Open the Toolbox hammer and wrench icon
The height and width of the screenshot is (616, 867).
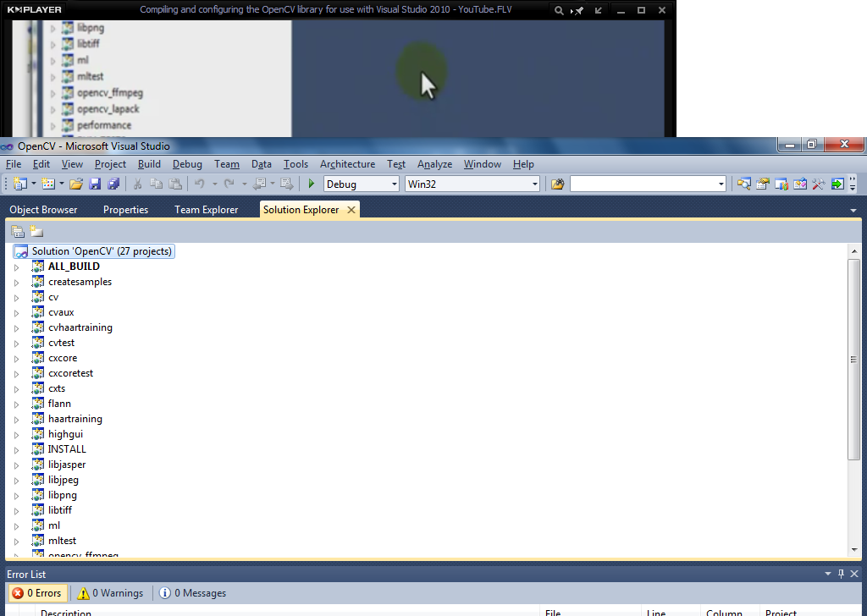click(x=819, y=184)
